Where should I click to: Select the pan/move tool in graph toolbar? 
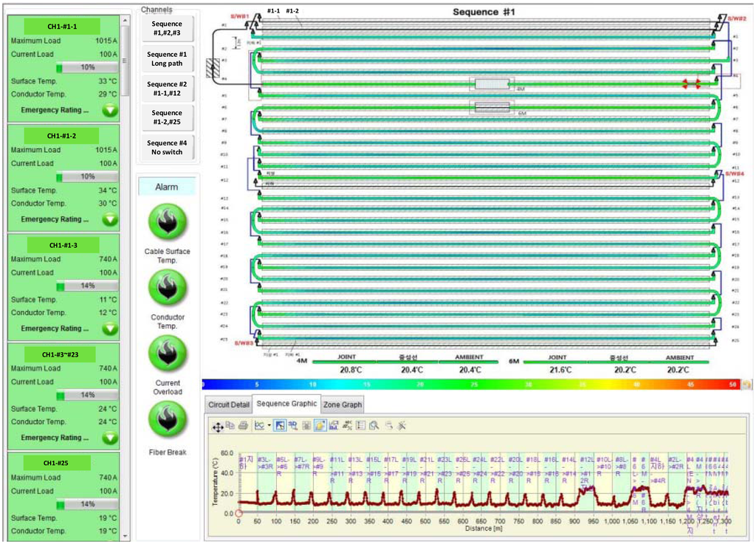pos(218,426)
